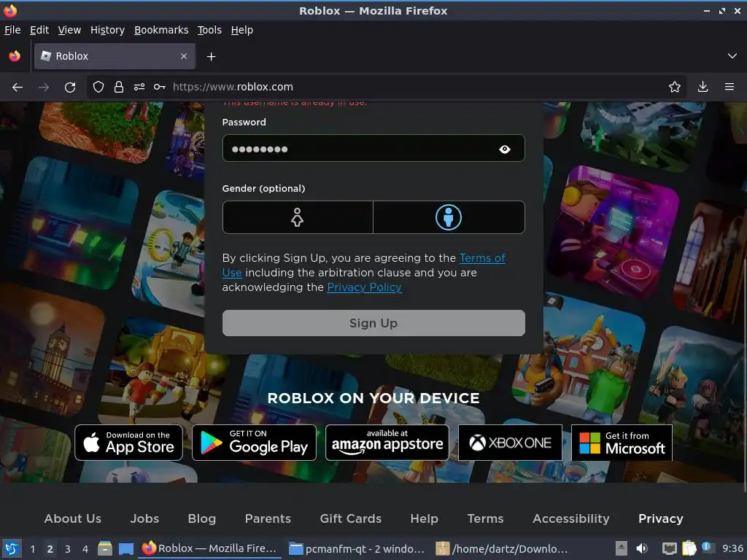Click the forward navigation arrow
The width and height of the screenshot is (747, 560).
44,87
